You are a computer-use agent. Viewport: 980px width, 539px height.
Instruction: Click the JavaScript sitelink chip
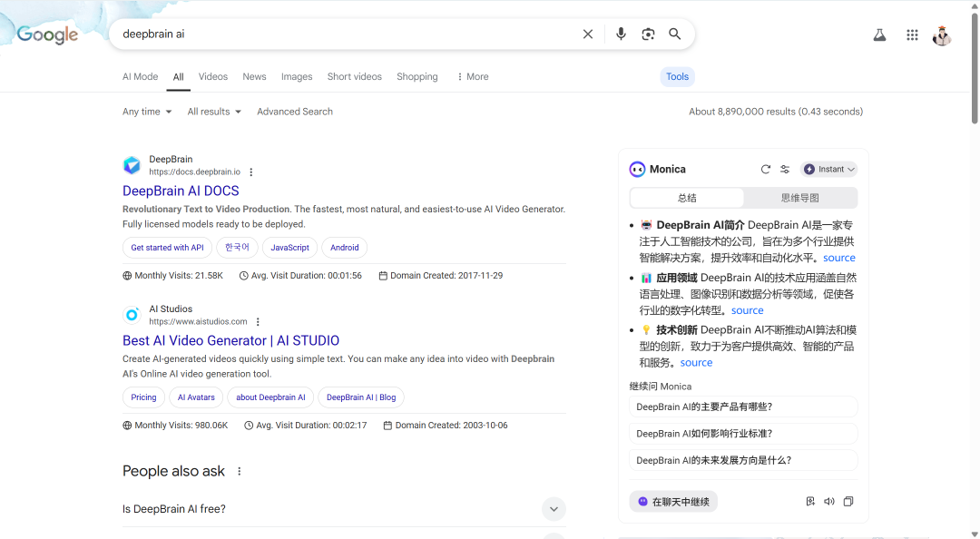290,248
